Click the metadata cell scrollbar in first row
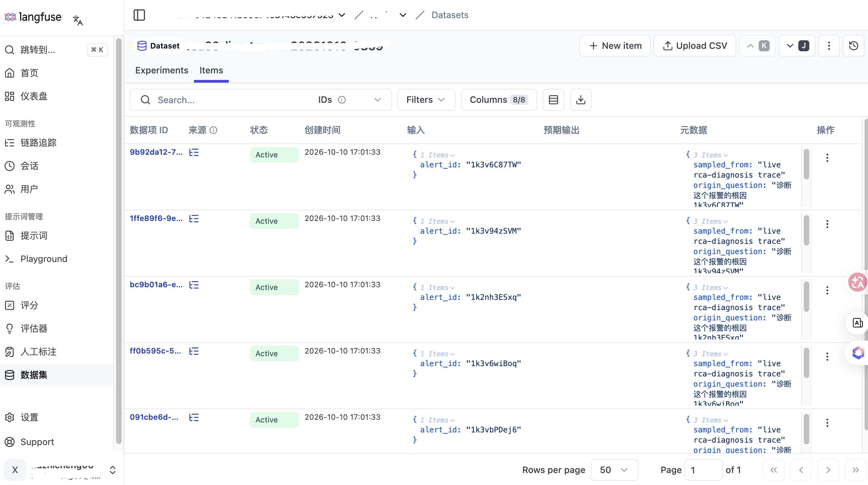 [x=807, y=164]
